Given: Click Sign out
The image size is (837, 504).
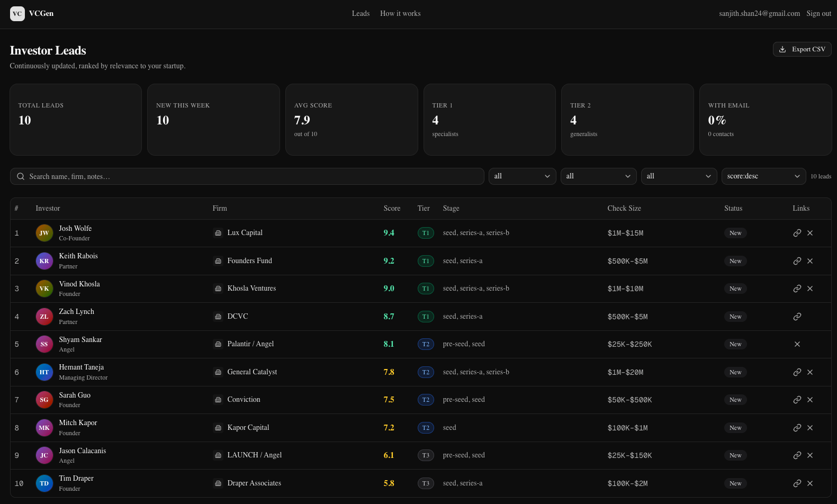Looking at the screenshot, I should point(818,14).
